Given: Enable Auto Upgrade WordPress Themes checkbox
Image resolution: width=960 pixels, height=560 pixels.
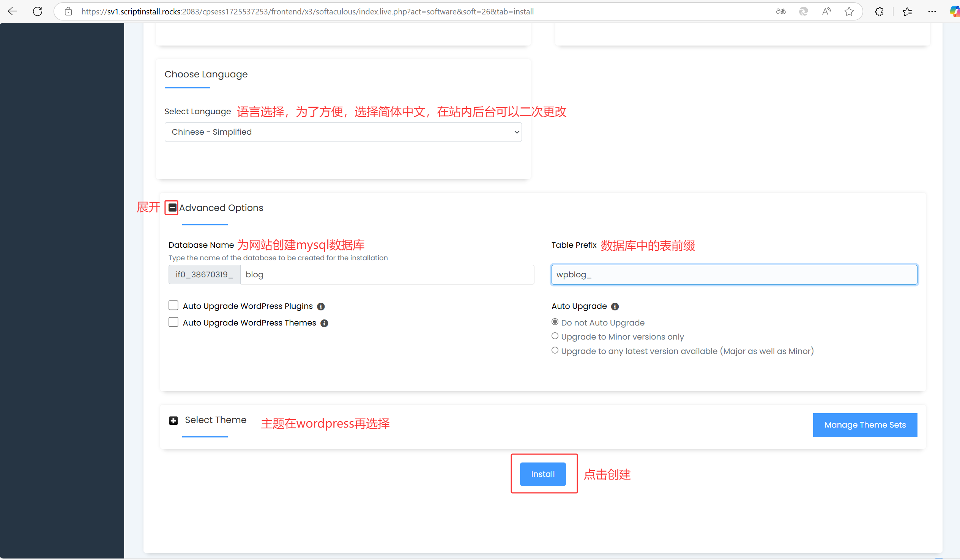Looking at the screenshot, I should tap(173, 322).
